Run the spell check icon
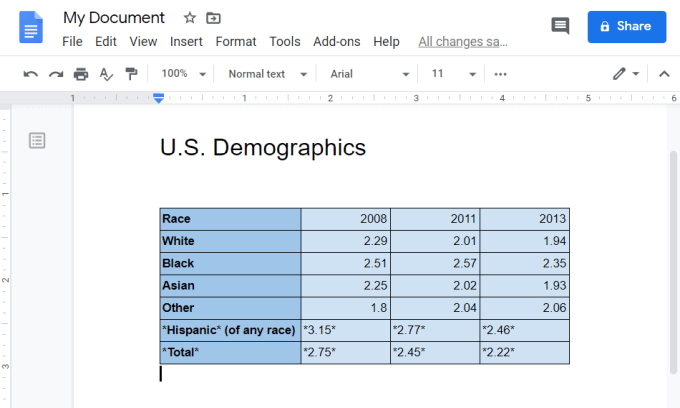 coord(106,74)
